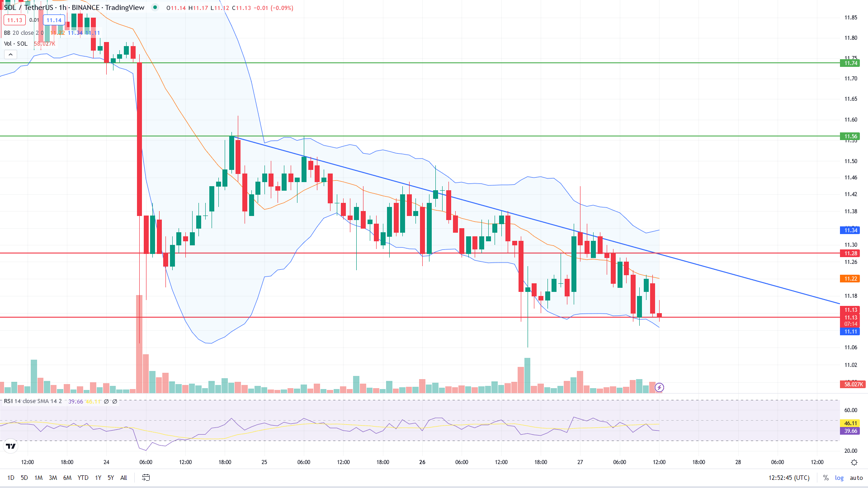
Task: Click the sell price 11.13 button
Action: 14,20
